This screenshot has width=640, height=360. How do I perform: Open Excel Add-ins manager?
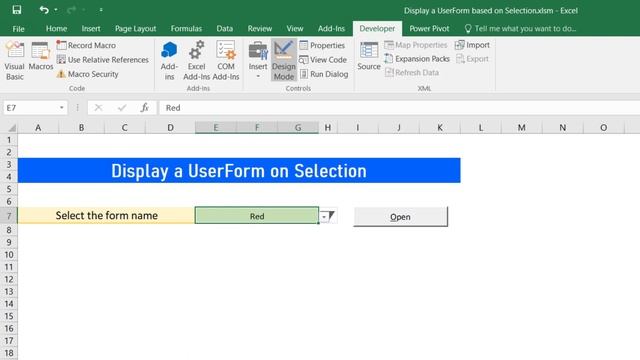pyautogui.click(x=196, y=60)
